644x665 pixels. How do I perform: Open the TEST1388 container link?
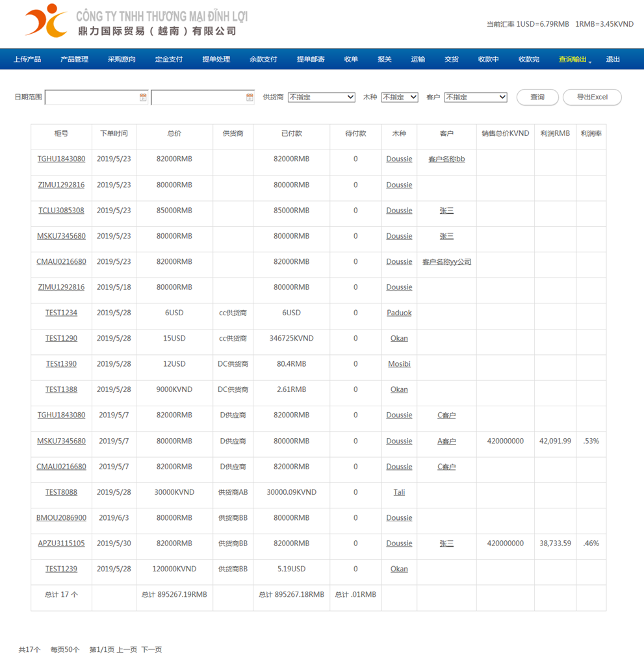(62, 389)
